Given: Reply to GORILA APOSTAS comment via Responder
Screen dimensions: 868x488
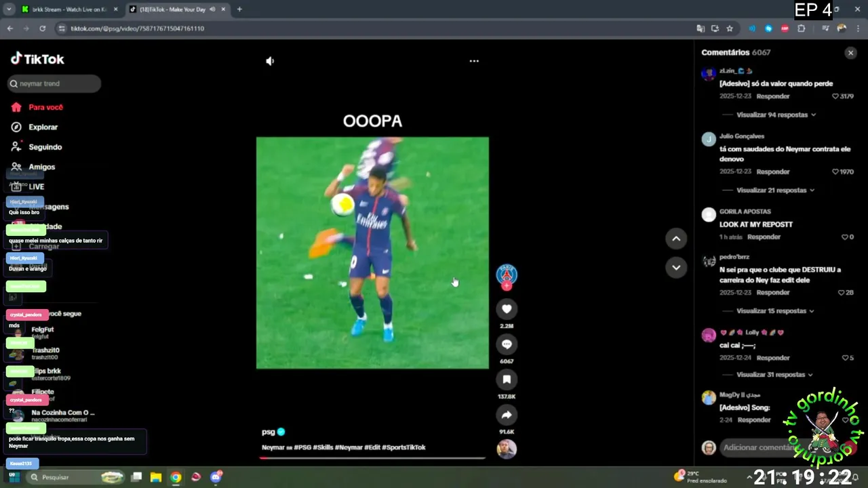Looking at the screenshot, I should [764, 237].
